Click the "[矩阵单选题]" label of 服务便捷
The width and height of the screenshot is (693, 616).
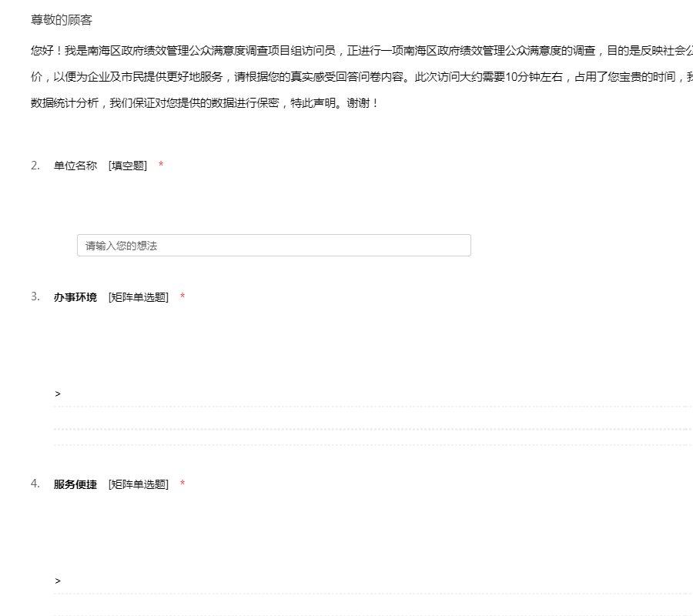(x=139, y=484)
